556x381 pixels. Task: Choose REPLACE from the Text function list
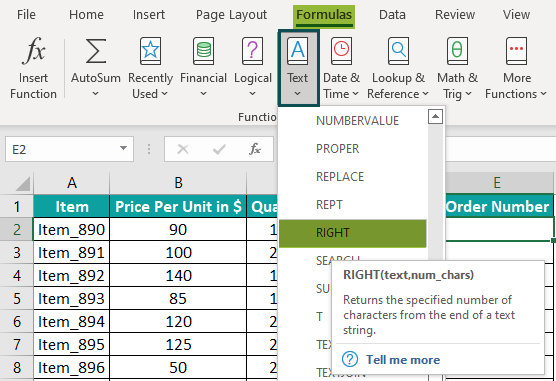[352, 177]
